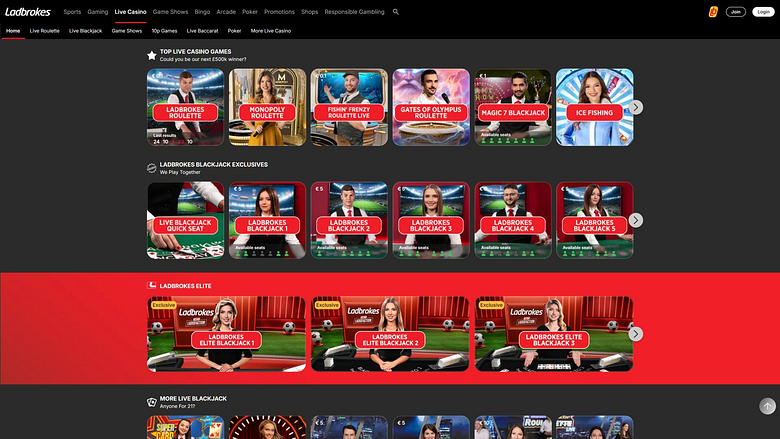
Task: Open the More Live Casino tab
Action: tap(271, 31)
